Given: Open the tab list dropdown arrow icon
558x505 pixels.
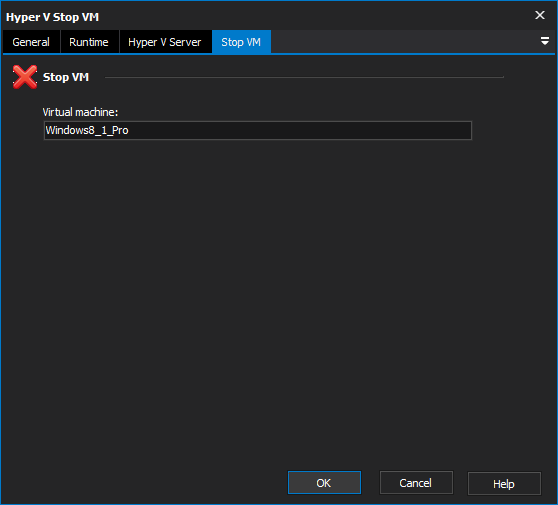Looking at the screenshot, I should click(544, 41).
